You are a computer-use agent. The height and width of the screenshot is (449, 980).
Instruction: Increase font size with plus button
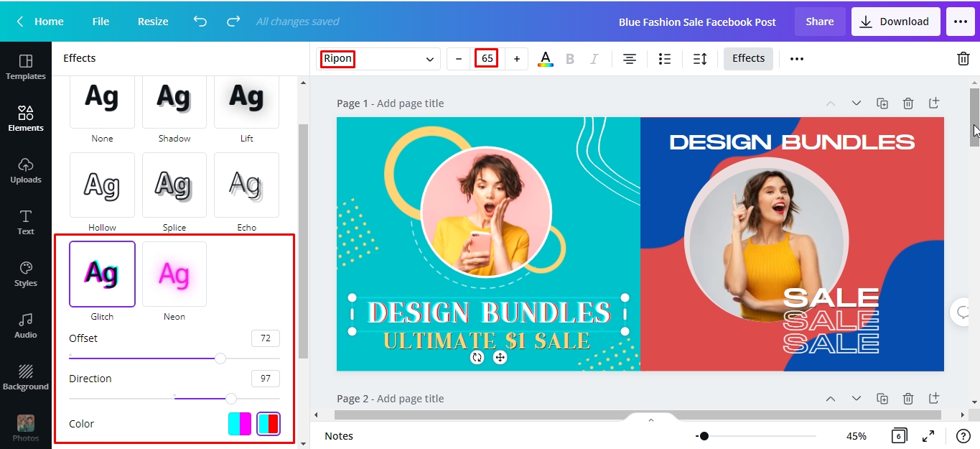[x=516, y=59]
